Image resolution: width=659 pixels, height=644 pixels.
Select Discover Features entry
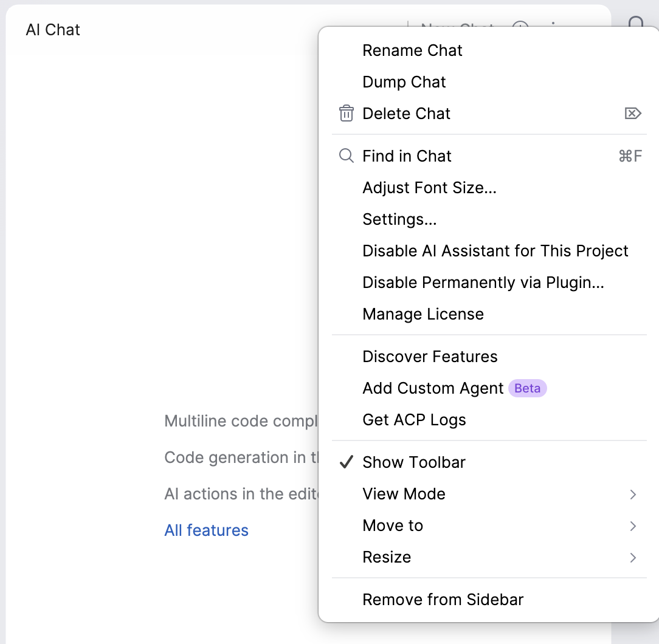(489, 357)
